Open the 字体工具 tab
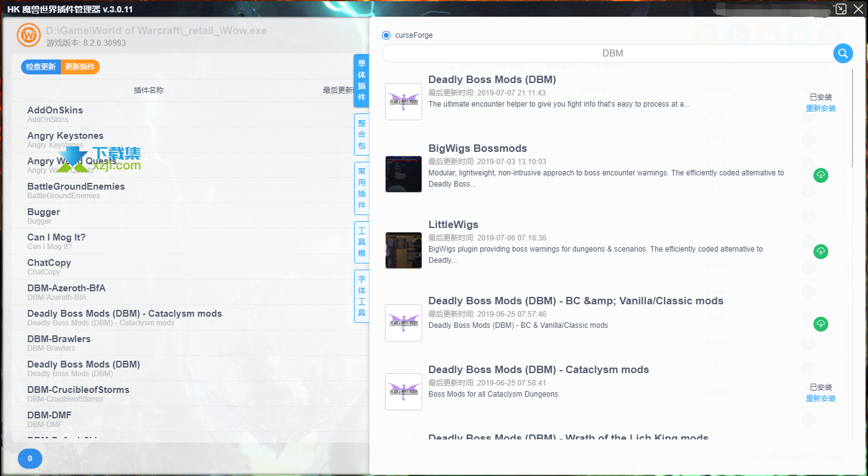 [x=361, y=296]
